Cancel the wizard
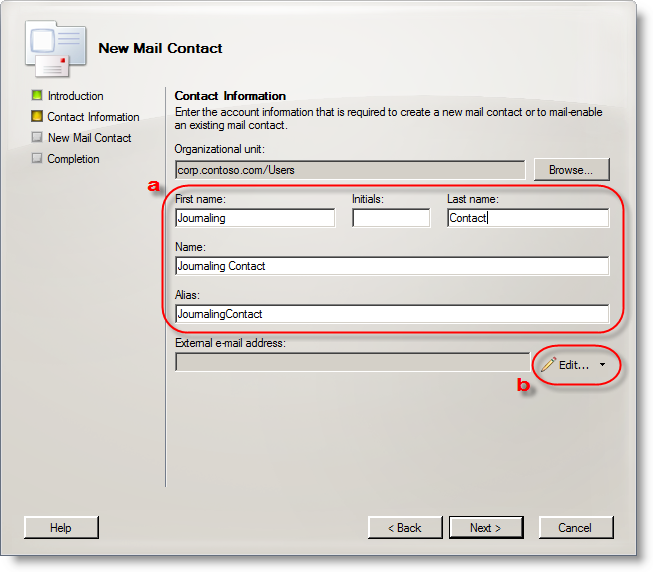Viewport: 653px width, 572px height. [x=576, y=527]
